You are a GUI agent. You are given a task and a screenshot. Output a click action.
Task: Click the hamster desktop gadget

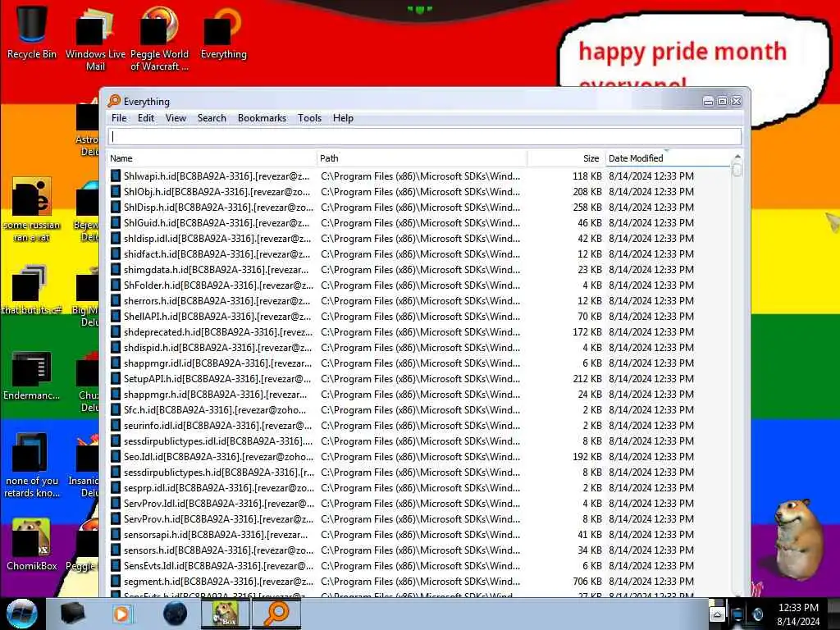pyautogui.click(x=797, y=539)
